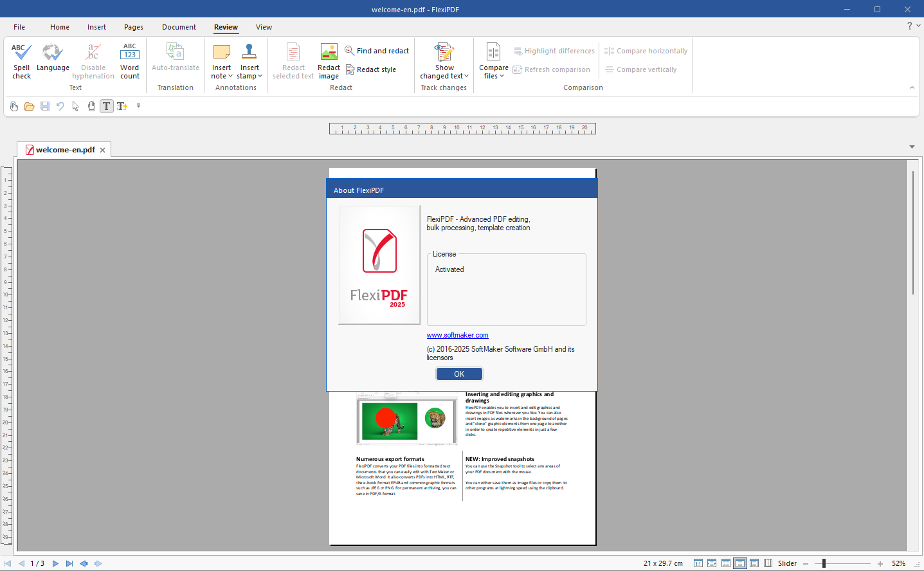Viewport: 924px width, 571px height.
Task: Select the Hand pan tool
Action: 91,106
